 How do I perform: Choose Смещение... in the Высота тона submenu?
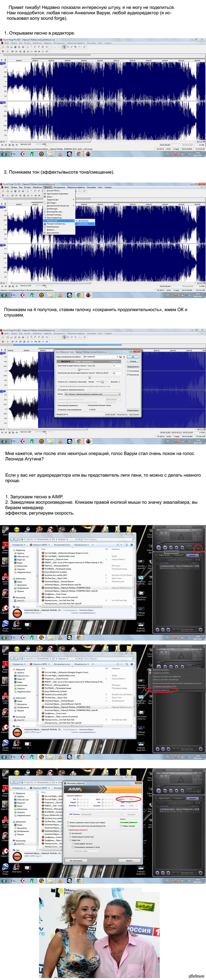85,224
